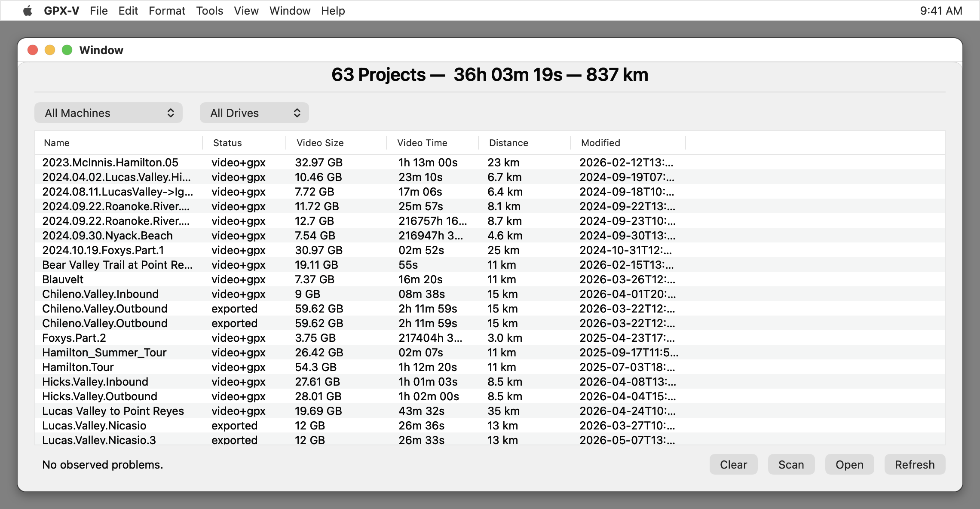Click the Refresh button
The width and height of the screenshot is (980, 509).
[x=915, y=464]
